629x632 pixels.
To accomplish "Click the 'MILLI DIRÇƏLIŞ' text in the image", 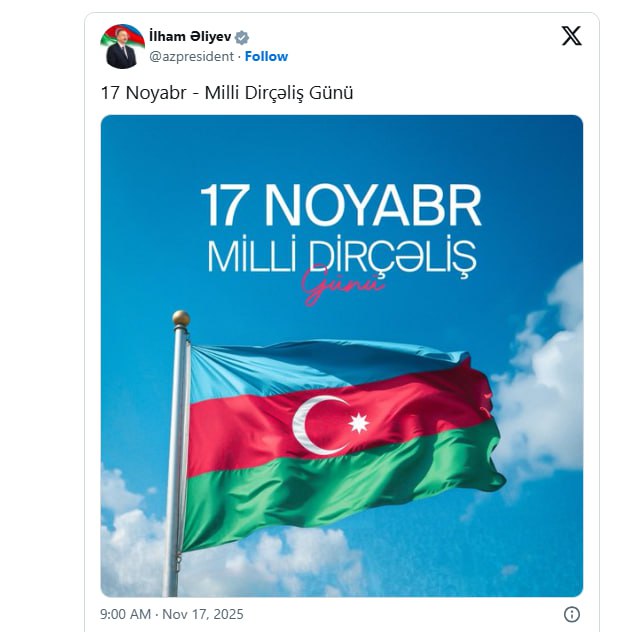I will click(x=341, y=255).
